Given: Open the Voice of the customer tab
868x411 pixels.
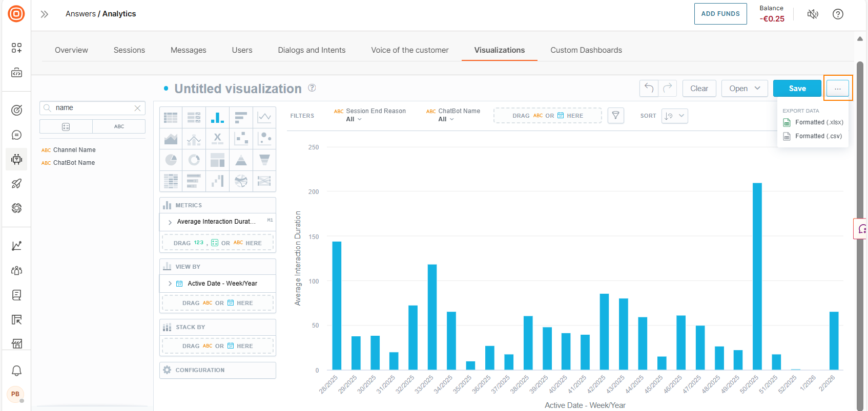Looking at the screenshot, I should click(x=409, y=50).
